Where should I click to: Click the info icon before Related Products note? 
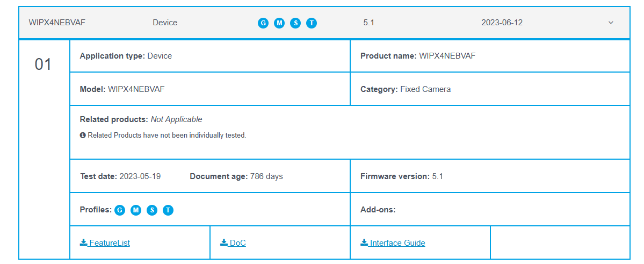point(83,135)
